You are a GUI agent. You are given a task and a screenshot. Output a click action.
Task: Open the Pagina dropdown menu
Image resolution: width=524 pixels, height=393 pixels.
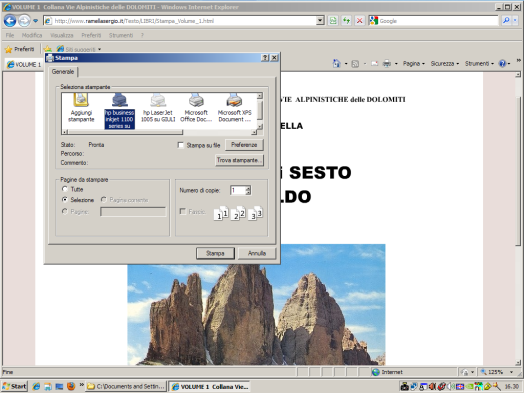[x=413, y=63]
